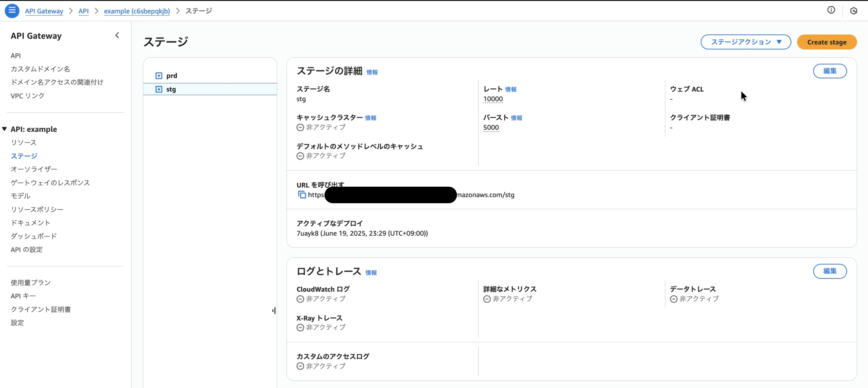Screen dimensions: 868x388
Task: Open example (c6sbepqkjb) from the breadcrumb
Action: [x=137, y=11]
